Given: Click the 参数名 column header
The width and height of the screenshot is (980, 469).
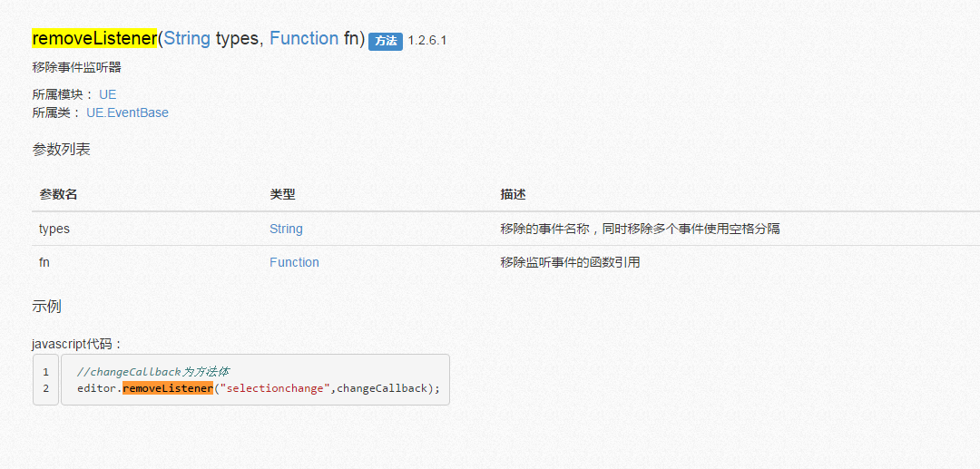Looking at the screenshot, I should [58, 194].
